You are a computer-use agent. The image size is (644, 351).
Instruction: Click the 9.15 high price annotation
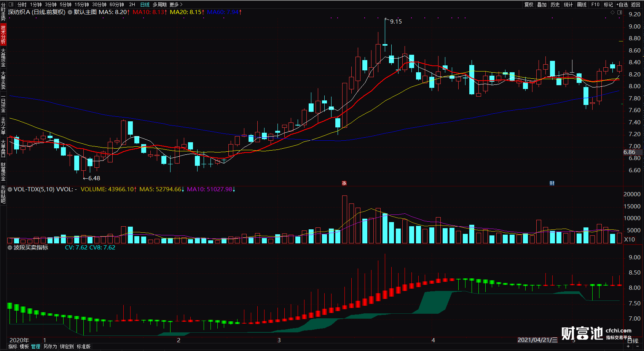click(x=396, y=22)
